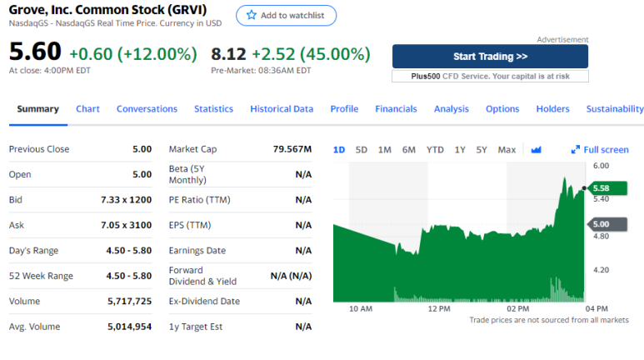644x360 pixels.
Task: Click the Beta (5Y Monthly) label
Action: (x=187, y=174)
